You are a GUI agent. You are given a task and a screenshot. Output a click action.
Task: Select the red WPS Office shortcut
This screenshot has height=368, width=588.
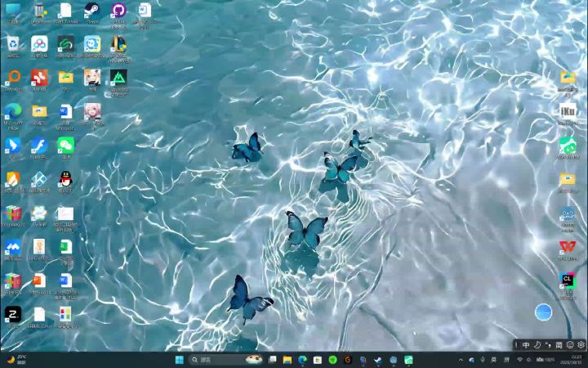point(568,247)
